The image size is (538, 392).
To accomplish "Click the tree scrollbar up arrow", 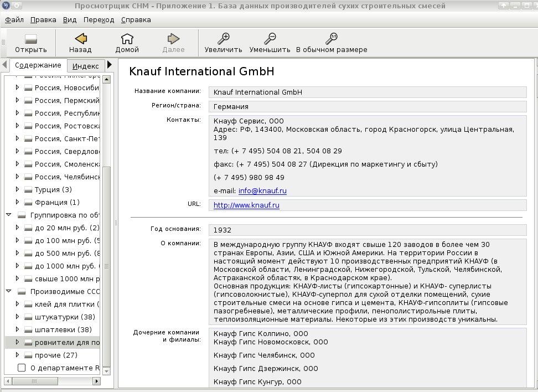I will 106,80.
